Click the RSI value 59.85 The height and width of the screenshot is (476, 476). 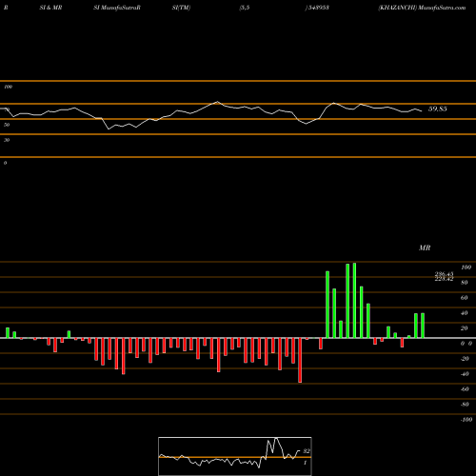click(438, 109)
